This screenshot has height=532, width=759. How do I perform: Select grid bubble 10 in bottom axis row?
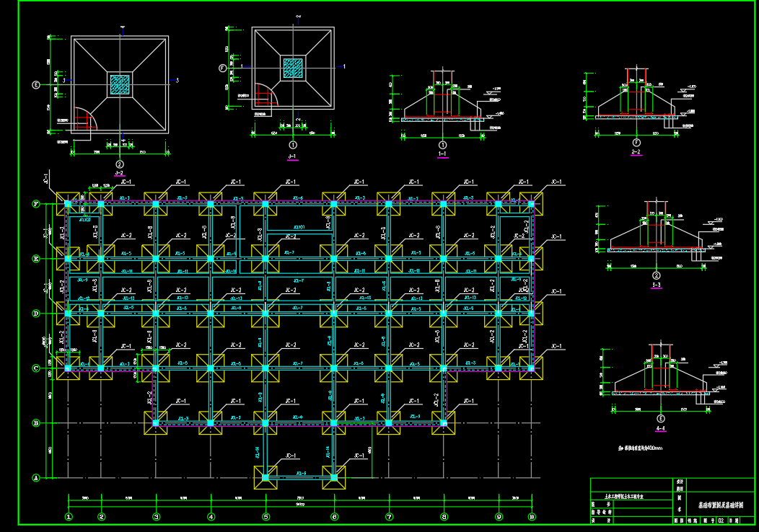click(x=532, y=516)
